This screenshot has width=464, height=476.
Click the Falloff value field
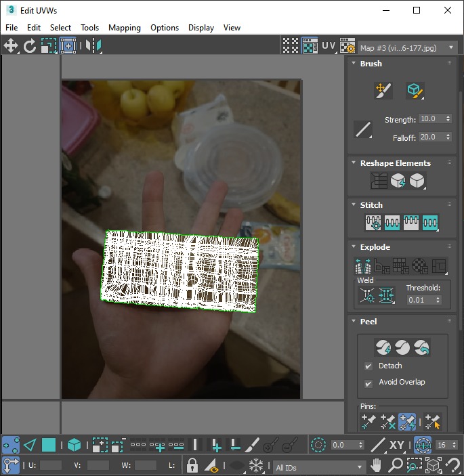click(431, 137)
